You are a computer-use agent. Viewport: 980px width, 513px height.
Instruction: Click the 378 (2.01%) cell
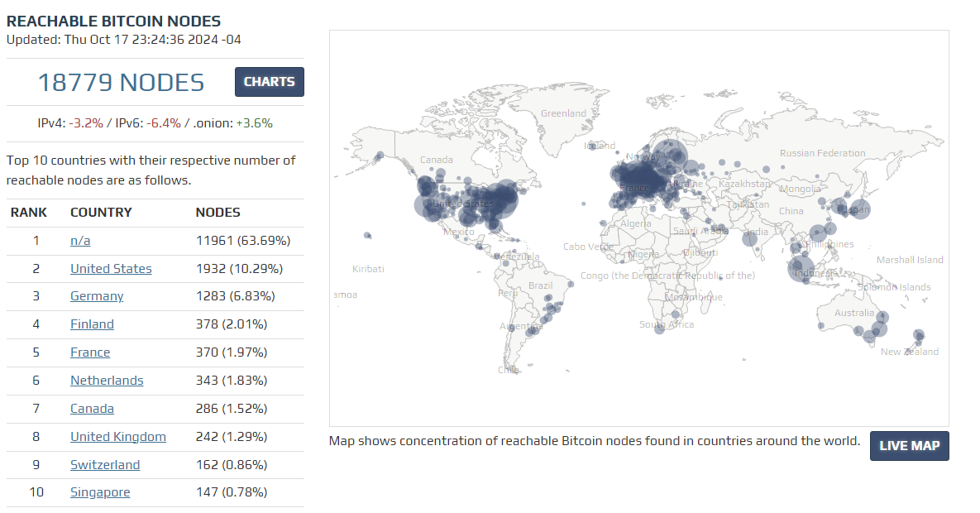pyautogui.click(x=232, y=324)
